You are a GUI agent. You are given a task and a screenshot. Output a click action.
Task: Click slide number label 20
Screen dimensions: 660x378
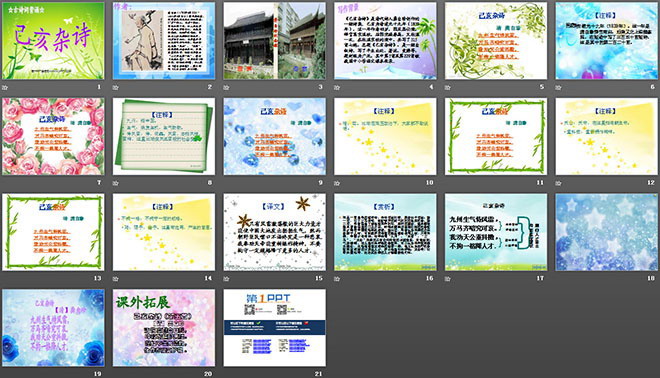208,373
